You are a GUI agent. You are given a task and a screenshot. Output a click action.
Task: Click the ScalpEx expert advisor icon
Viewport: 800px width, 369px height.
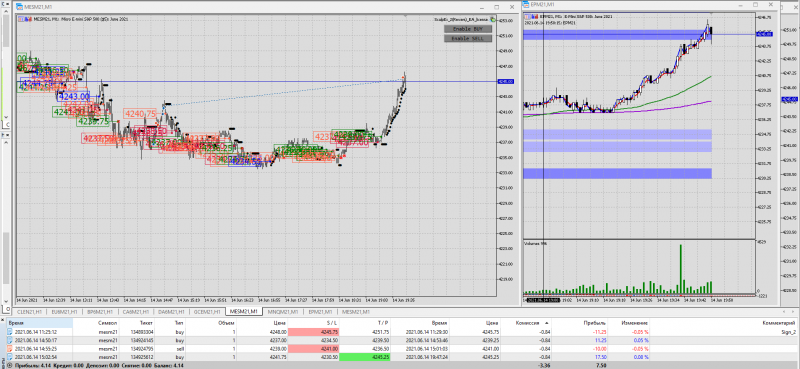coord(493,19)
